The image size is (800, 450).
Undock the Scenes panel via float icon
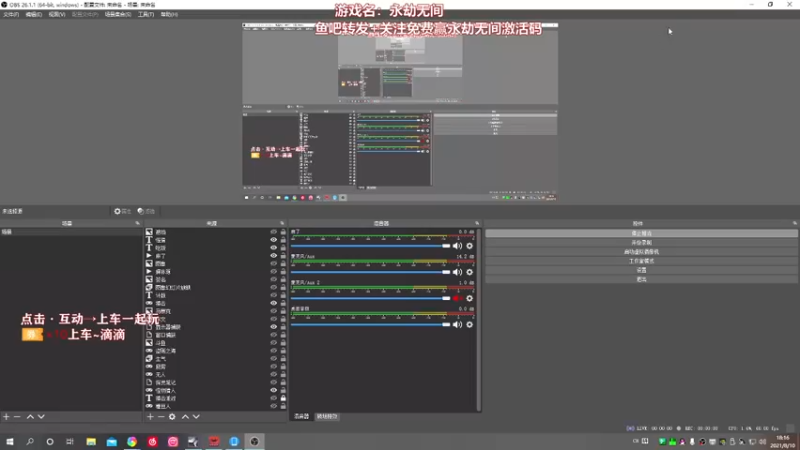pyautogui.click(x=137, y=223)
